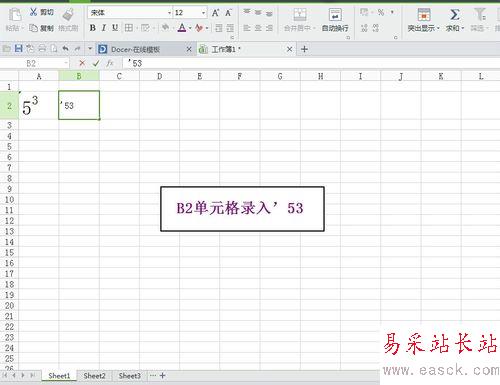
Task: Click the next-sheet navigation arrow
Action: pos(23,376)
